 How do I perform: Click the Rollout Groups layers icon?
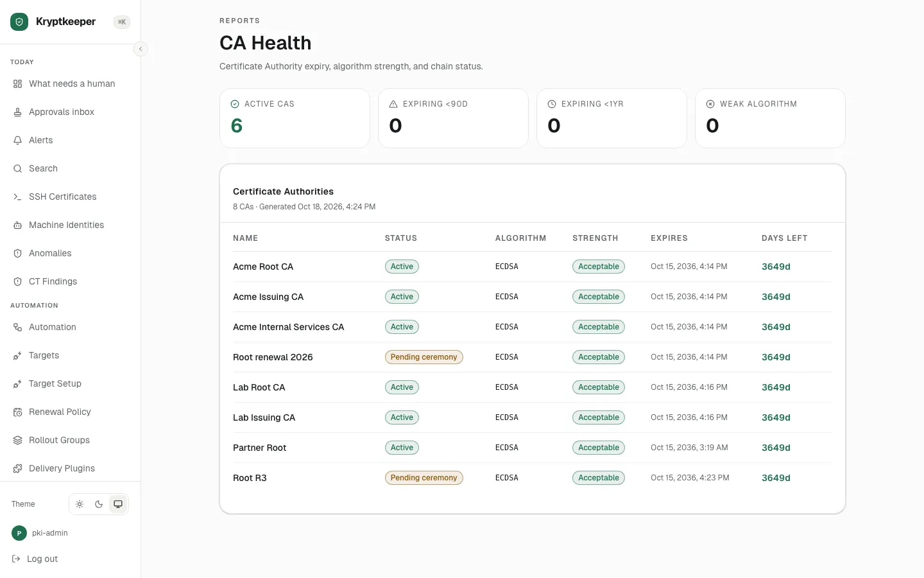click(18, 441)
